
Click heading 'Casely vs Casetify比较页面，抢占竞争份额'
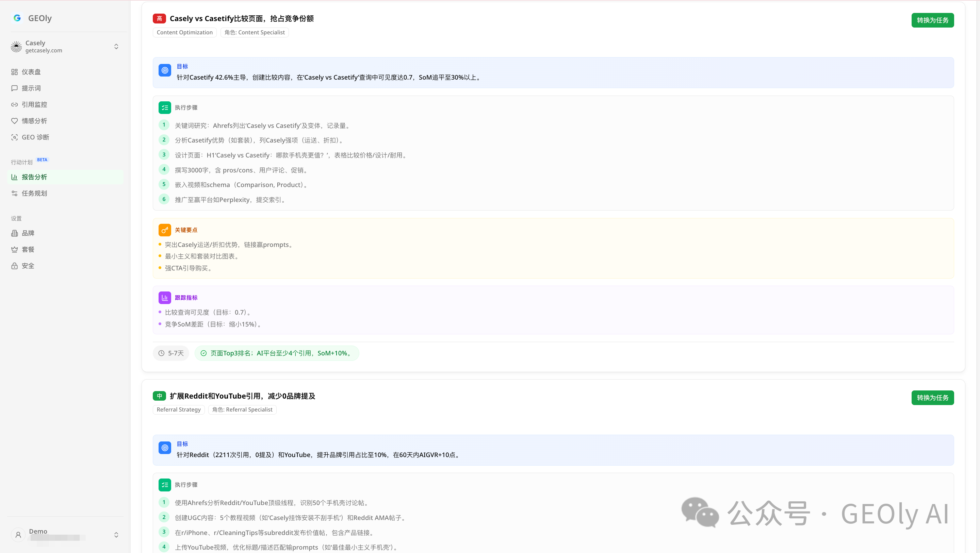(x=242, y=19)
